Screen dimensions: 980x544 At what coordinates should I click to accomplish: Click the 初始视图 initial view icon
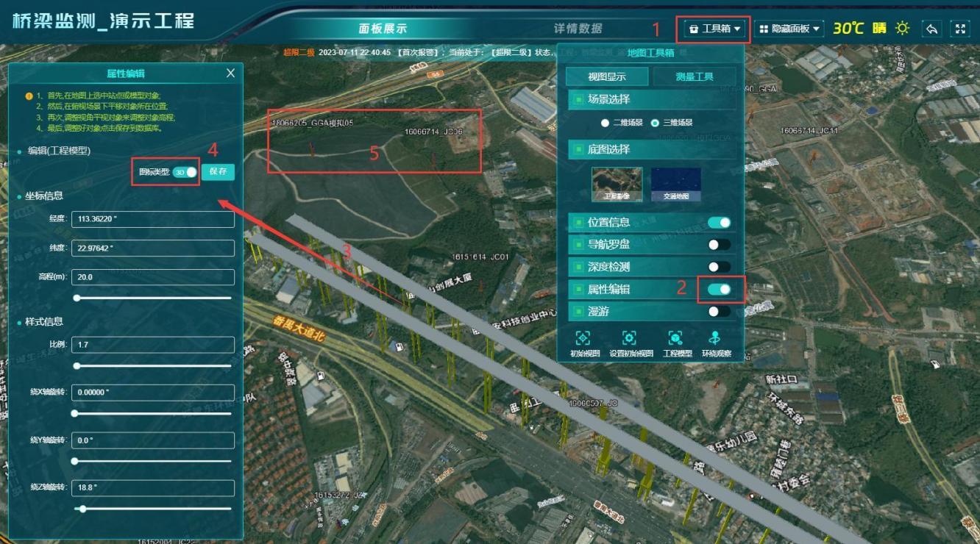(x=583, y=338)
